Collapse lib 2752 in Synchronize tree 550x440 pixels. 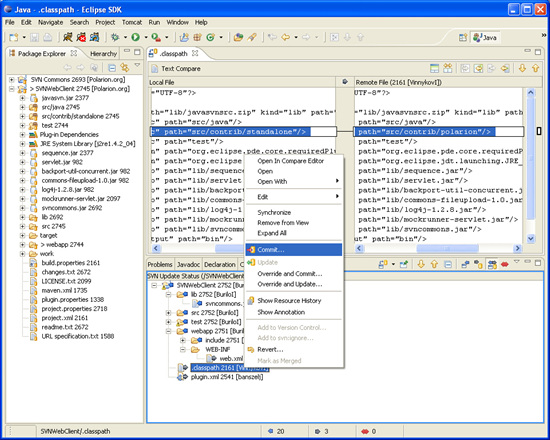(x=168, y=294)
